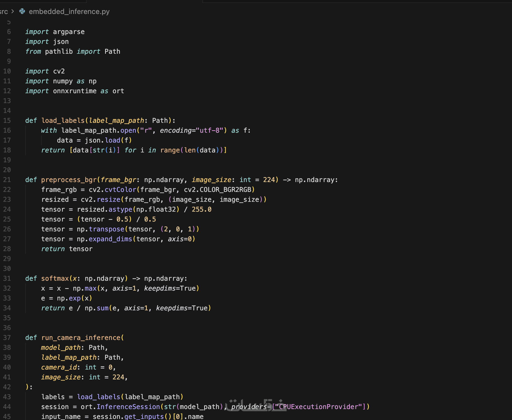Select the embedded_inference.py breadcrumb item

pyautogui.click(x=69, y=12)
